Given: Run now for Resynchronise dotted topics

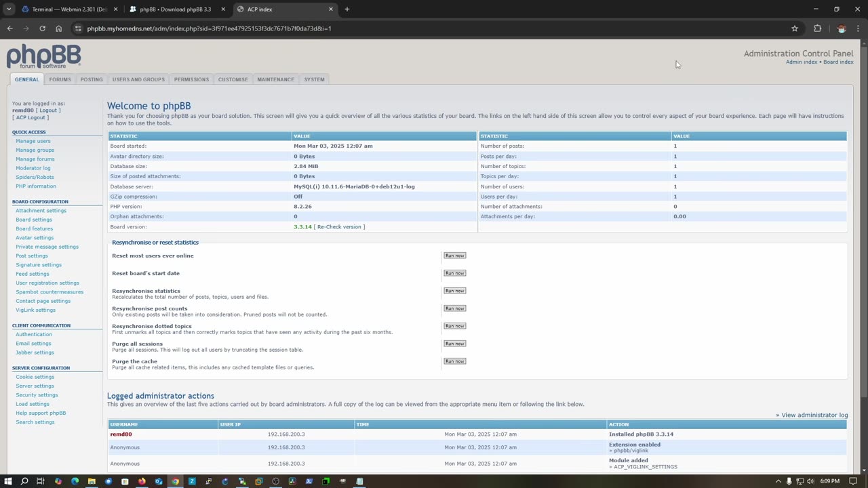Looking at the screenshot, I should [x=454, y=326].
